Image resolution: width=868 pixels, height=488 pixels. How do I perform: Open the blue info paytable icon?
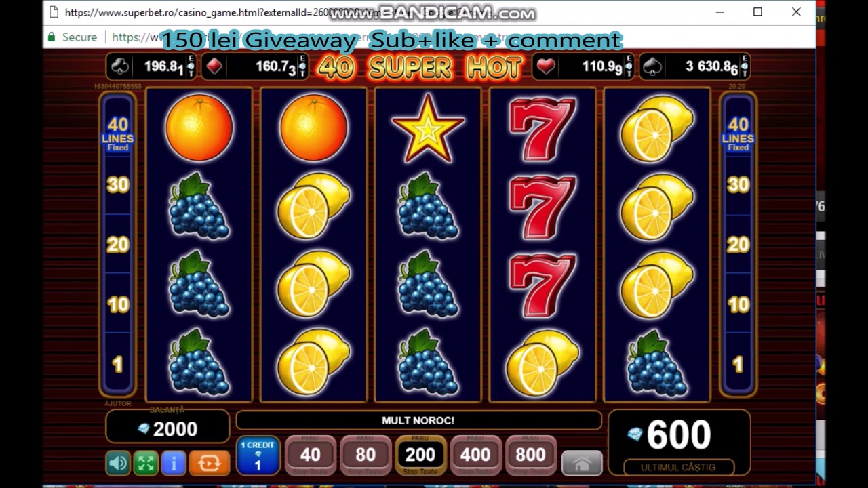pyautogui.click(x=174, y=464)
